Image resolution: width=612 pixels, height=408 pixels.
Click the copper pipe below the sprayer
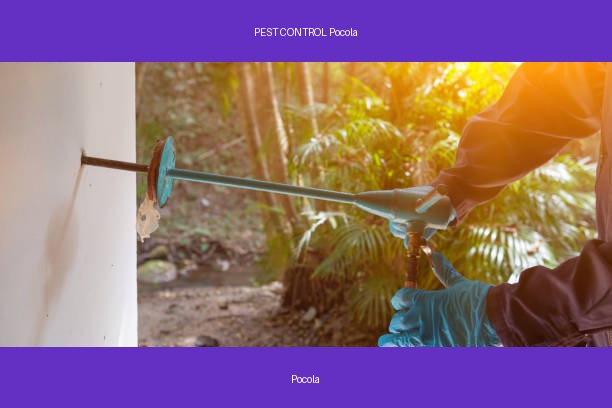pos(413,259)
